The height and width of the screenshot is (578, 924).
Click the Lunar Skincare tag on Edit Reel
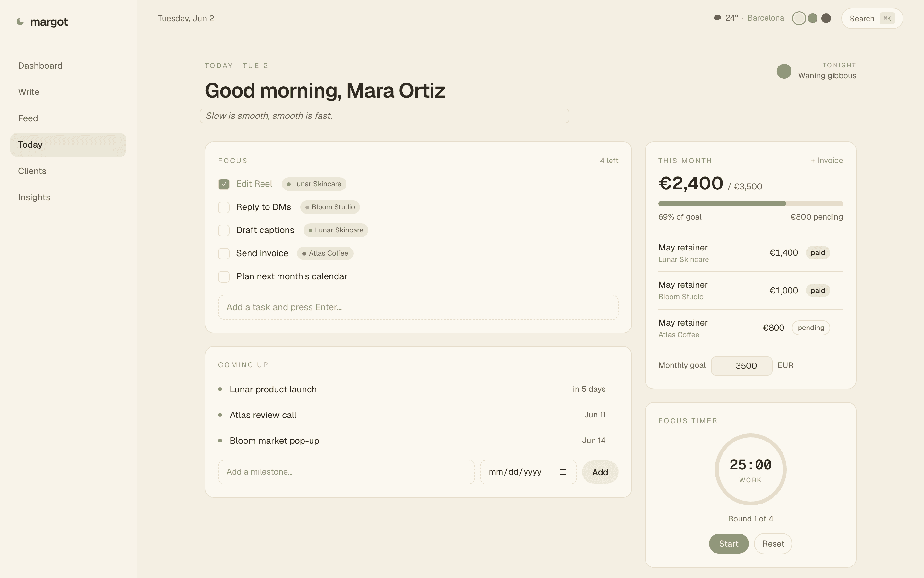[314, 184]
